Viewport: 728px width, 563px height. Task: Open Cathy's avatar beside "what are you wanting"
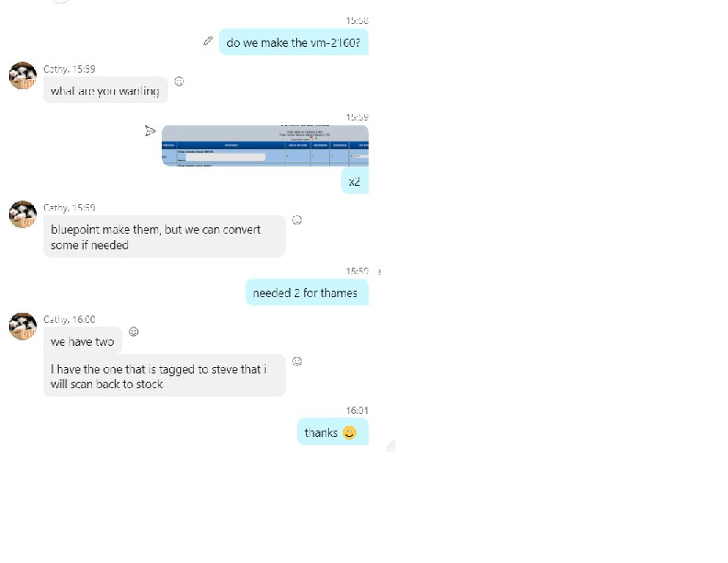pos(23,75)
